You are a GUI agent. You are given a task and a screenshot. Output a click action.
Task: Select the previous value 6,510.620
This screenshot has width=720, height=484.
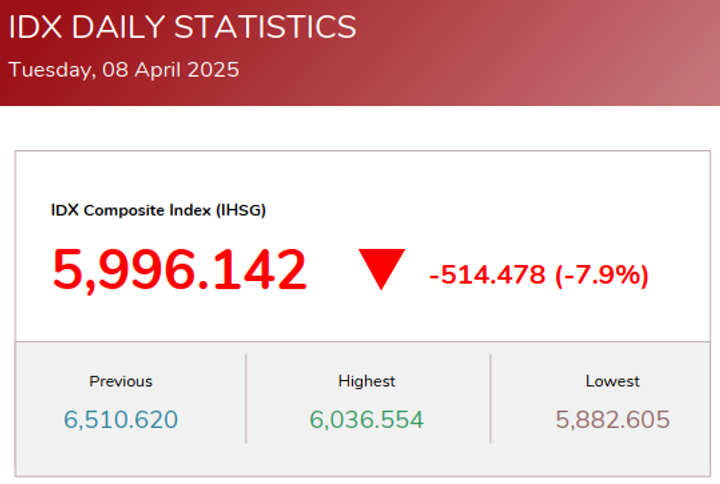121,419
